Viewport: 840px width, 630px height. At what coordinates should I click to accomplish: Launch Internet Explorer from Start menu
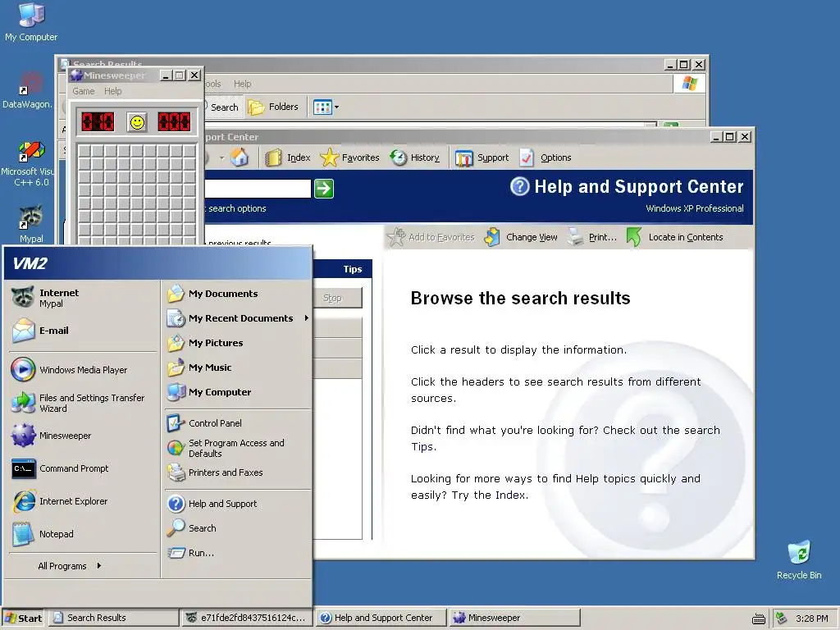(83, 501)
